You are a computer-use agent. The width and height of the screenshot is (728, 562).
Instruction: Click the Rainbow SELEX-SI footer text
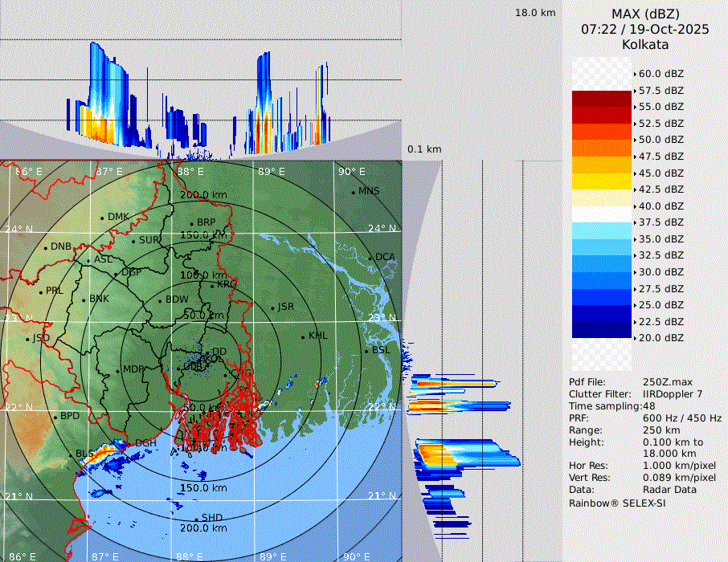pyautogui.click(x=617, y=503)
